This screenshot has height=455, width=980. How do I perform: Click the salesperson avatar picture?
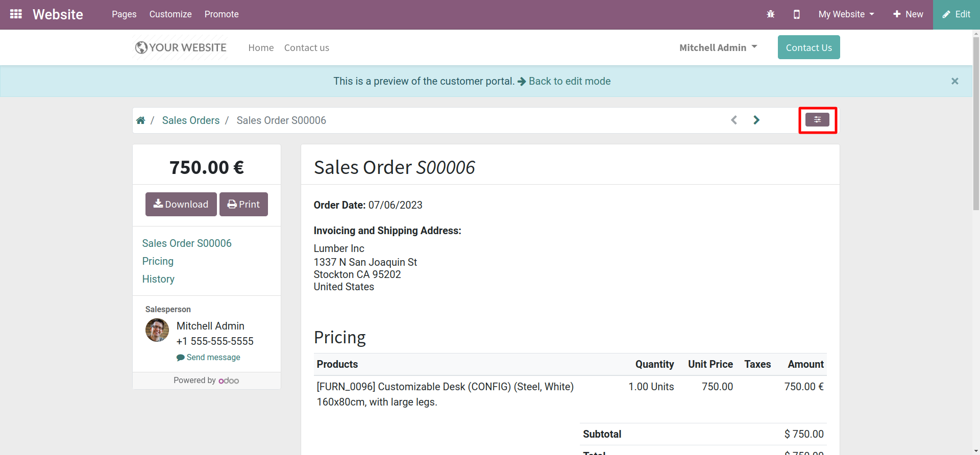pos(157,330)
